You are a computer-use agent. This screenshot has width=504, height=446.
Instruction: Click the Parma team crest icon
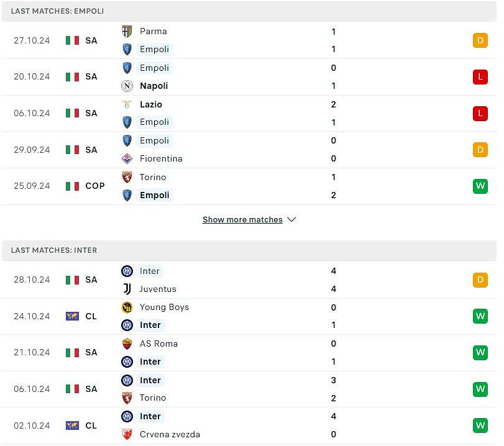(127, 31)
